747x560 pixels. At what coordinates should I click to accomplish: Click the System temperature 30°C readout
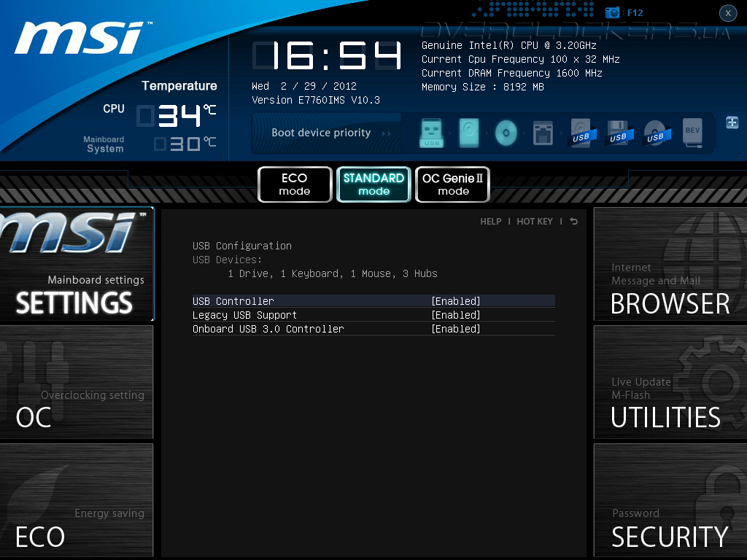[185, 144]
